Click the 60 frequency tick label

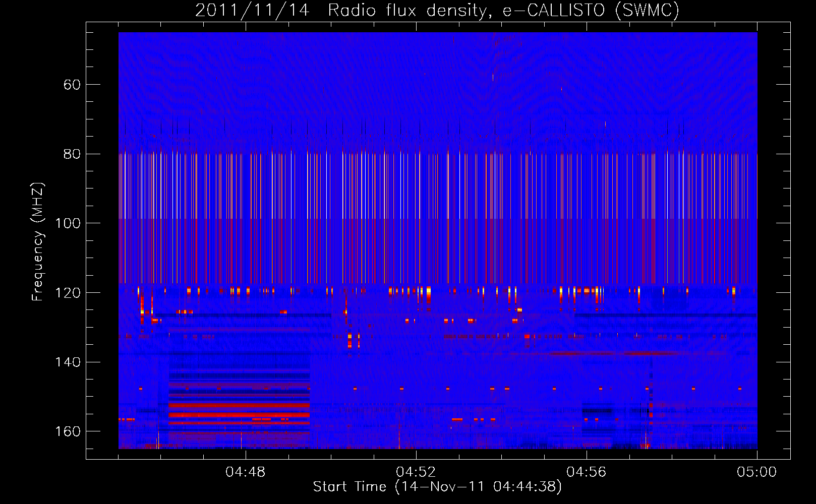point(72,85)
